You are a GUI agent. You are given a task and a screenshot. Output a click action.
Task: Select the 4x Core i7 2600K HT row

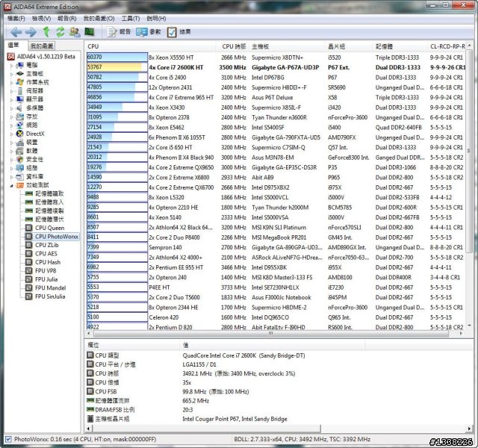coord(276,67)
